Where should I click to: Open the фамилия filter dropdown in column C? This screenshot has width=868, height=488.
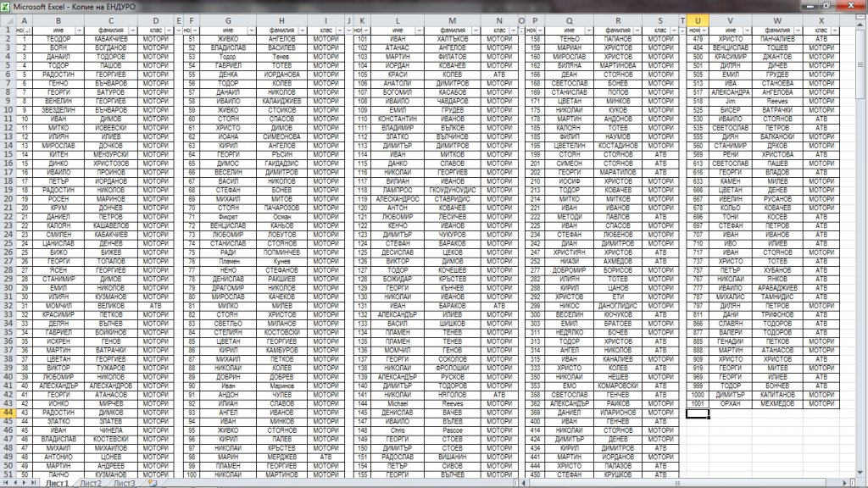pos(132,30)
